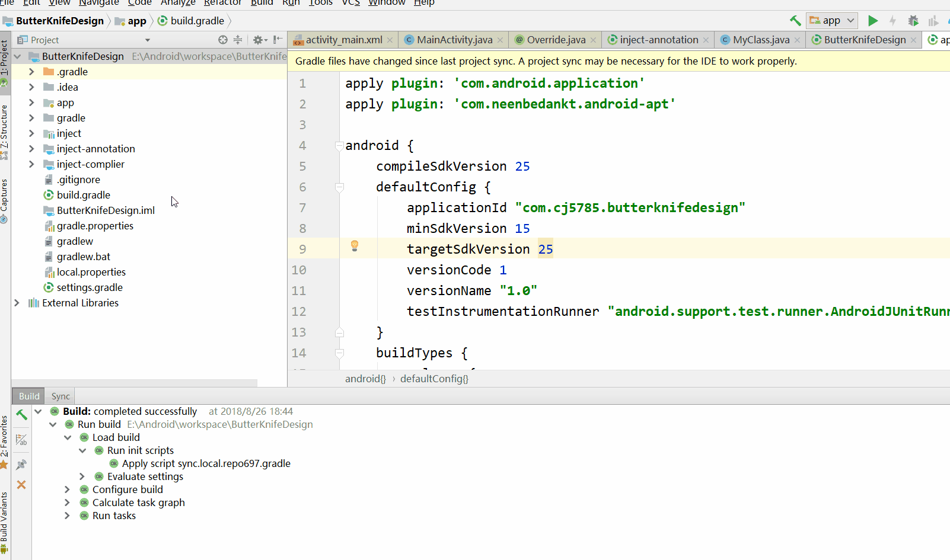Click the Project panel horizontal scrollbar

click(x=135, y=383)
